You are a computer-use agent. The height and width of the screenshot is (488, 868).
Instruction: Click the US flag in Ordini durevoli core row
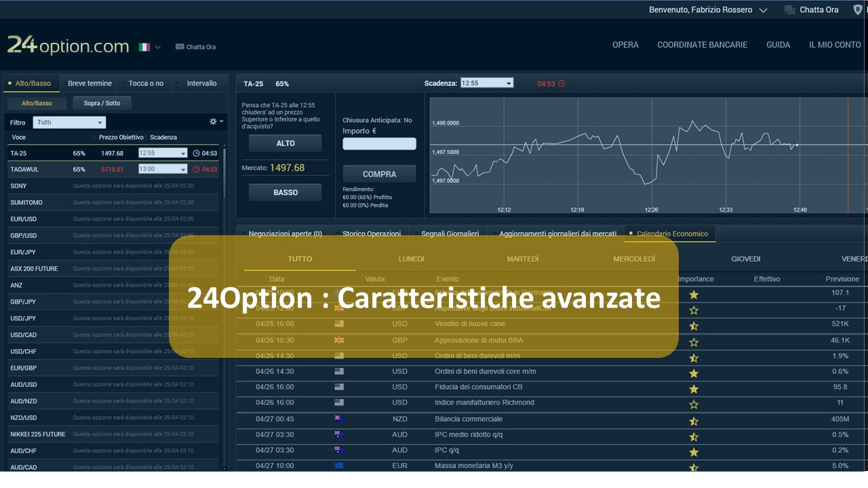point(339,371)
